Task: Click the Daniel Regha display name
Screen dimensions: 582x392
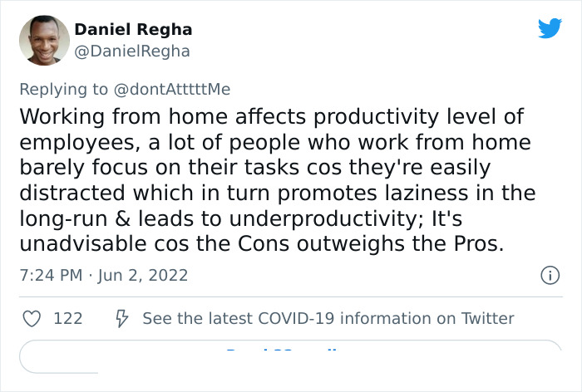Action: pyautogui.click(x=133, y=29)
